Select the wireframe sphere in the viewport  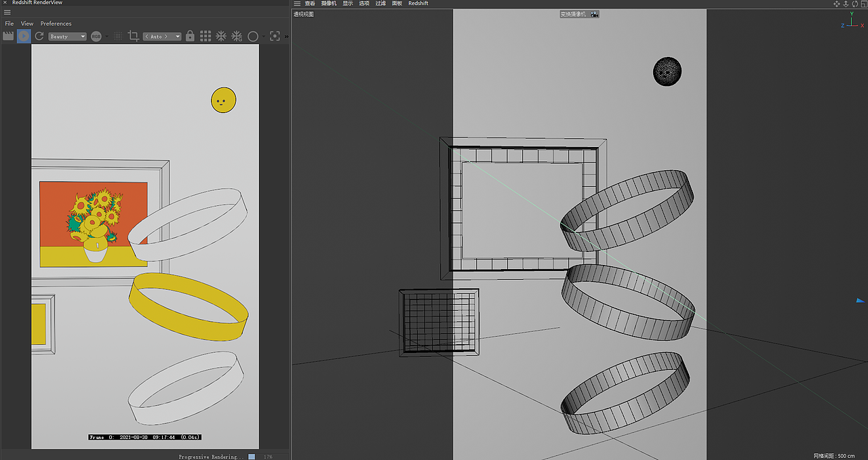pyautogui.click(x=667, y=71)
